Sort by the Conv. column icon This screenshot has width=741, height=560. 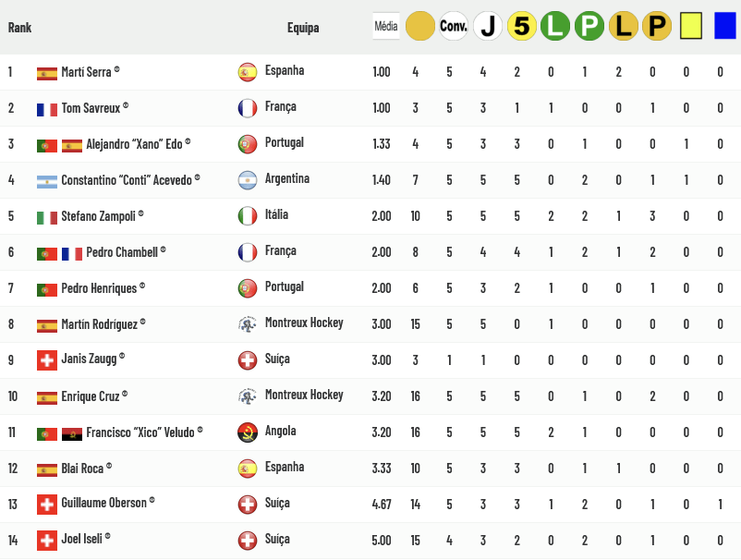coord(454,26)
